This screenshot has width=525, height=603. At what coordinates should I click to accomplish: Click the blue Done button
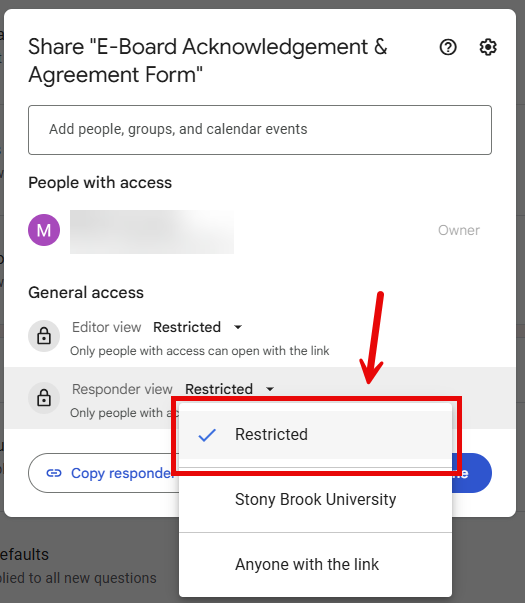(472, 473)
